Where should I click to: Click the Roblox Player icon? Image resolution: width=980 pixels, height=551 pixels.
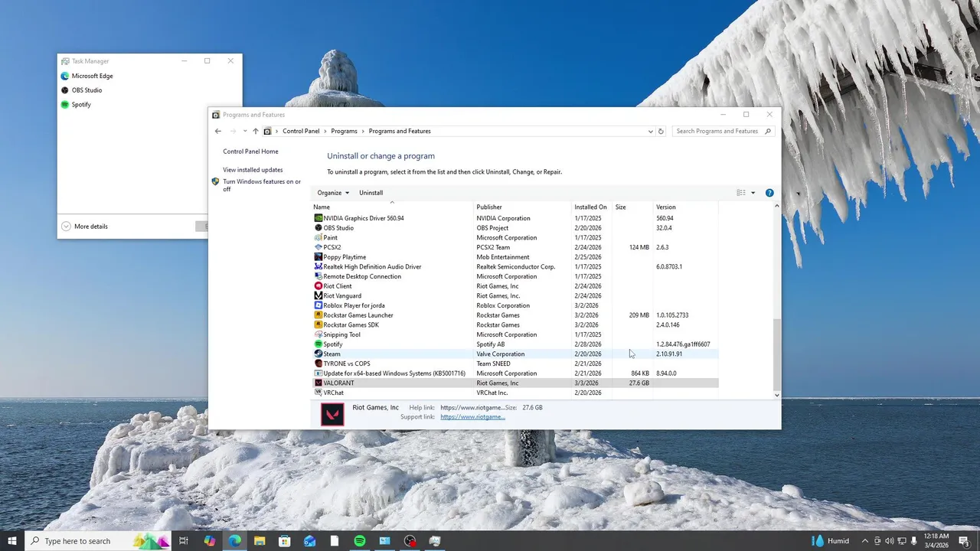(x=318, y=305)
